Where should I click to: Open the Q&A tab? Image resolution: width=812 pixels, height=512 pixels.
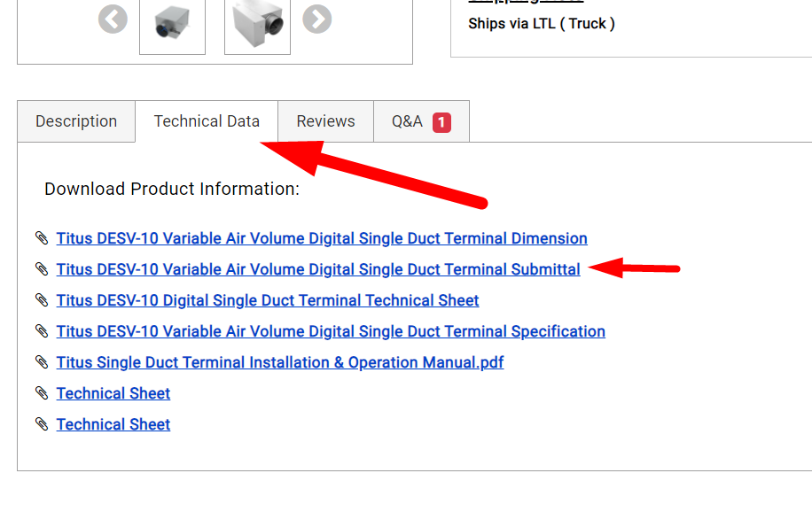(x=408, y=121)
